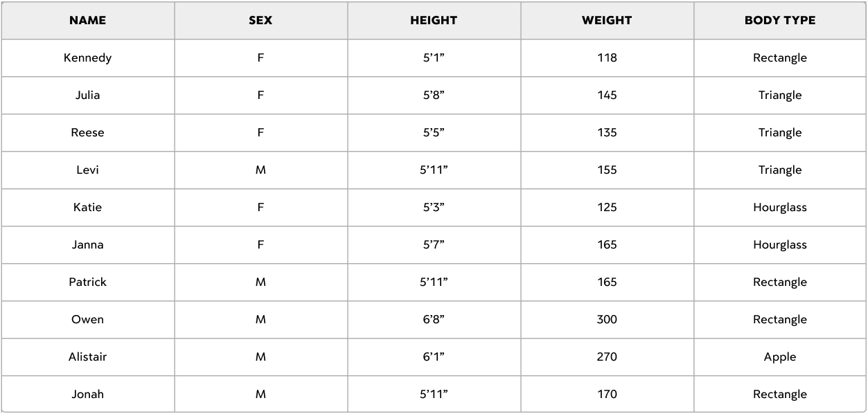Select Julia's height cell 5'8"

(x=434, y=96)
